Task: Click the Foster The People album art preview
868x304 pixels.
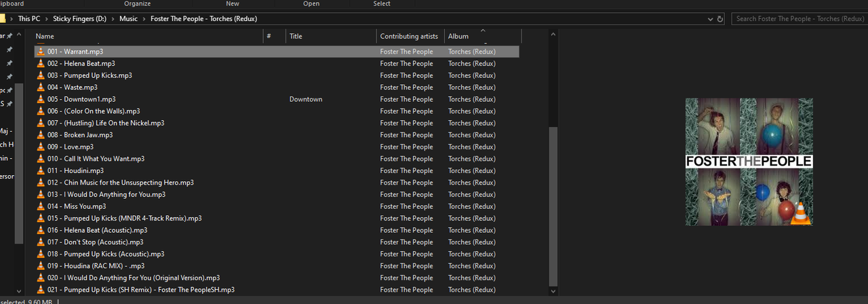Action: [749, 161]
